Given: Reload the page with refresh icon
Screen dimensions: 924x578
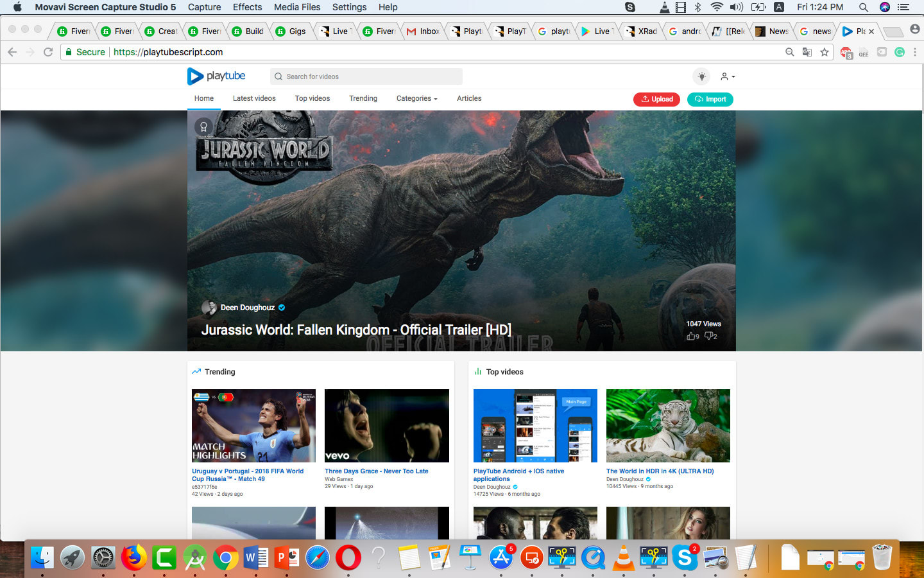Looking at the screenshot, I should coord(48,52).
